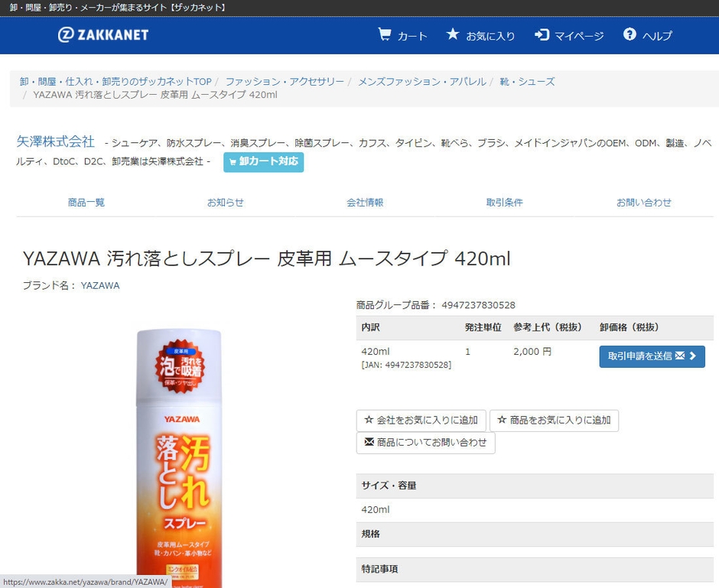Viewport: 719px width, 588px height.
Task: Click the 卸カート対応 badge
Action: (263, 162)
